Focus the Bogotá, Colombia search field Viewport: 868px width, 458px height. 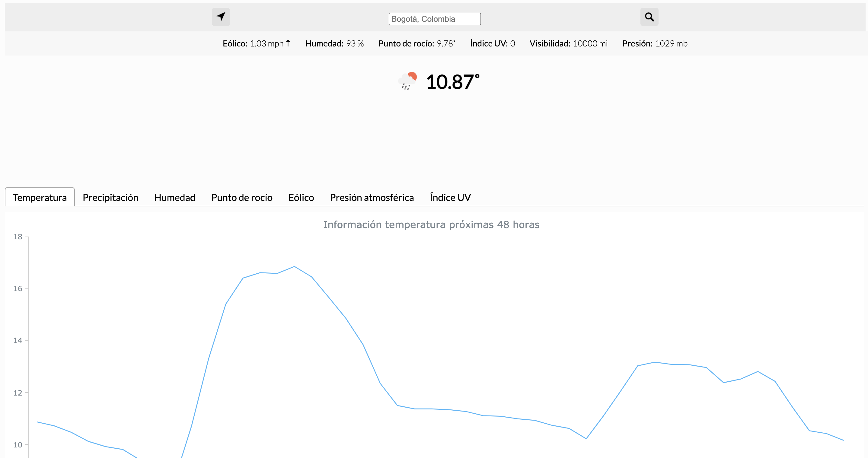pyautogui.click(x=434, y=19)
